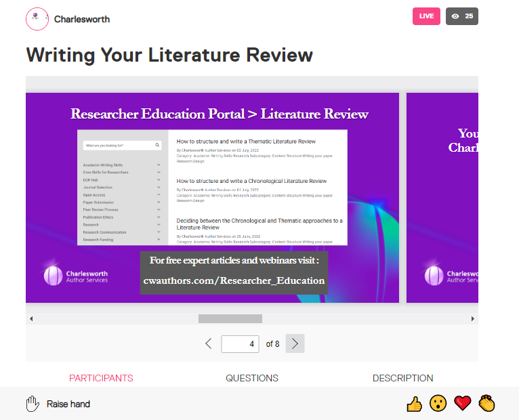Switch to the Questions tab
Image resolution: width=519 pixels, height=420 pixels.
coord(252,378)
